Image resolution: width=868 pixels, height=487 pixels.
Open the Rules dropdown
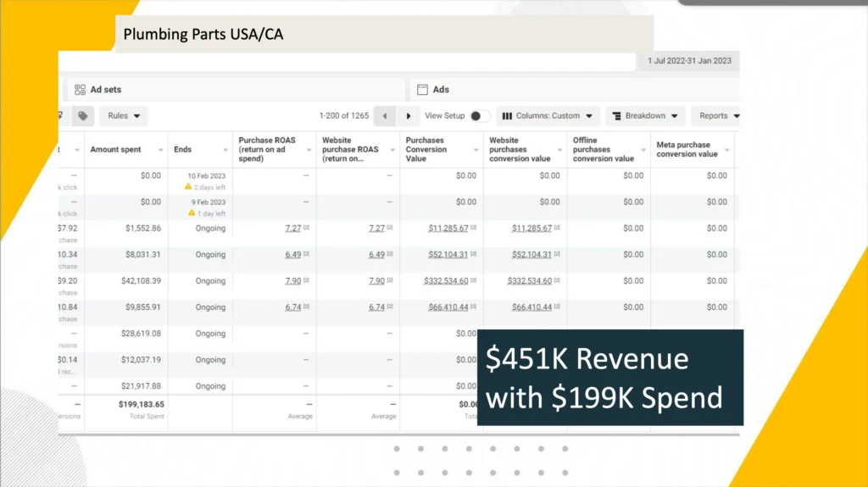coord(123,116)
